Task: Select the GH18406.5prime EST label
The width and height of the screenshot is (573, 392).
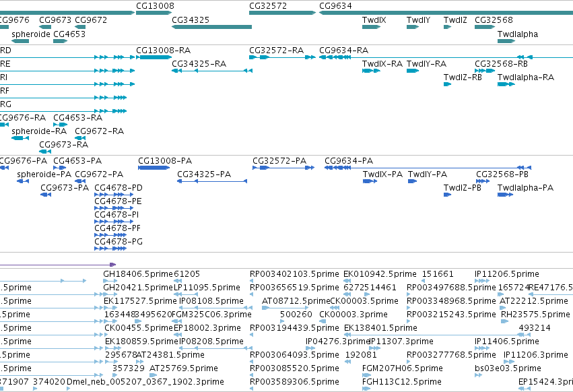Action: coord(138,274)
